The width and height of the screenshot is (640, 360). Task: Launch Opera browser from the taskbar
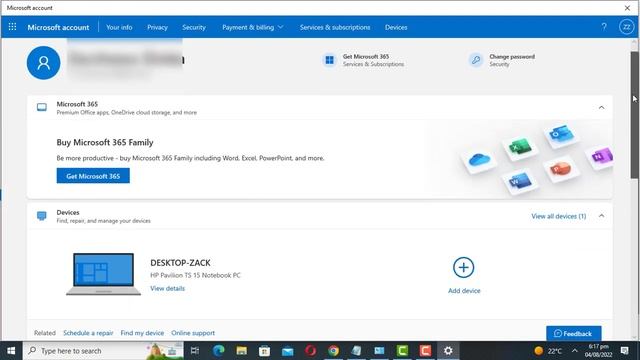310,351
